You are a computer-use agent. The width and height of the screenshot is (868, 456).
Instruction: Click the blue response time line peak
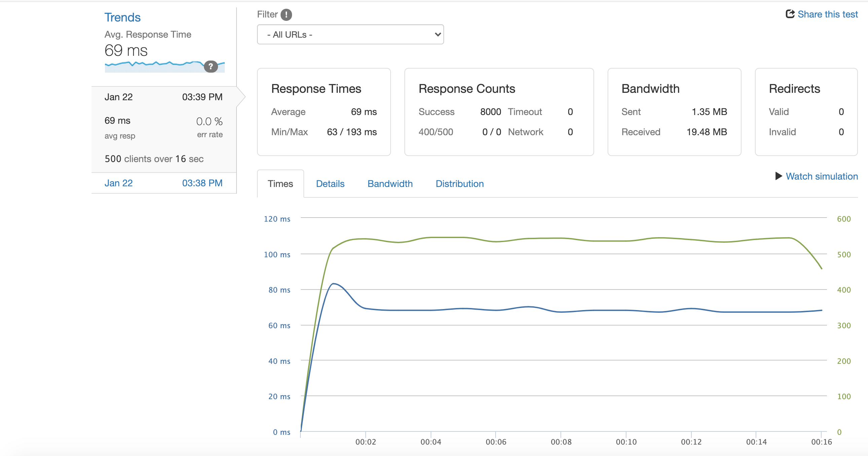pyautogui.click(x=333, y=284)
